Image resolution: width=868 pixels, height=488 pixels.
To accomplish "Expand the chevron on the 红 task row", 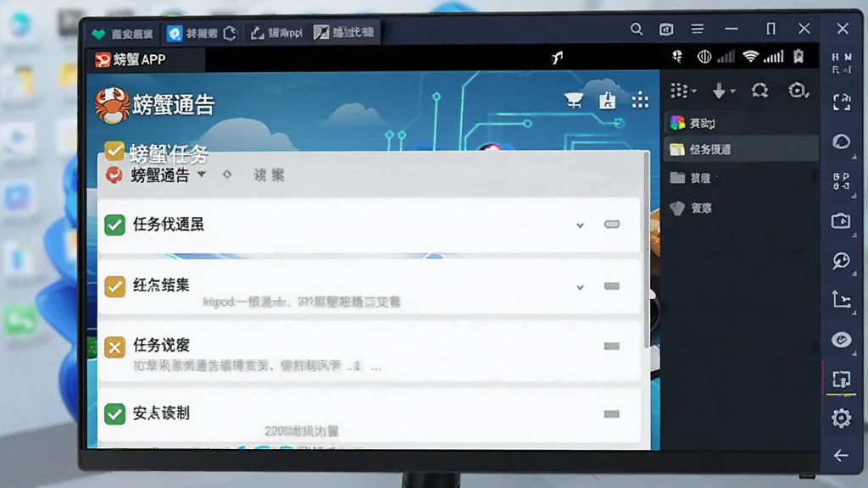I will (x=580, y=287).
